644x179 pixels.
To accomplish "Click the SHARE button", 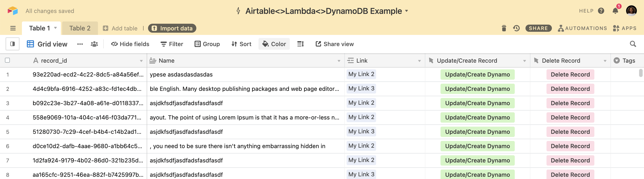I will tap(538, 28).
